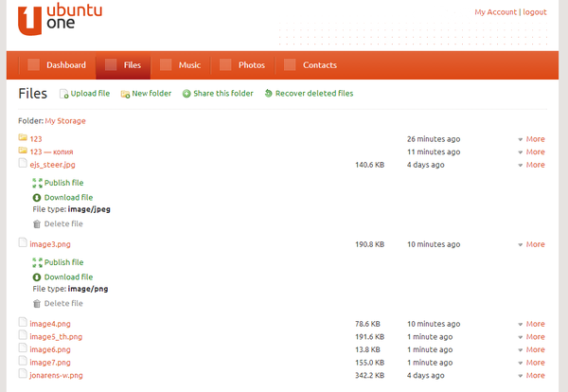This screenshot has width=568, height=392.
Task: Click the Dashboard tab icon square
Action: (x=34, y=64)
